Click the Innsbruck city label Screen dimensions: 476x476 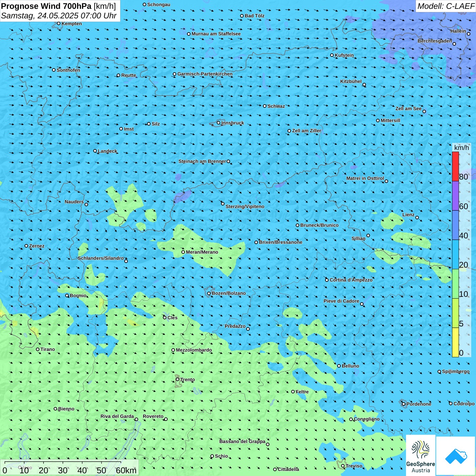(233, 123)
